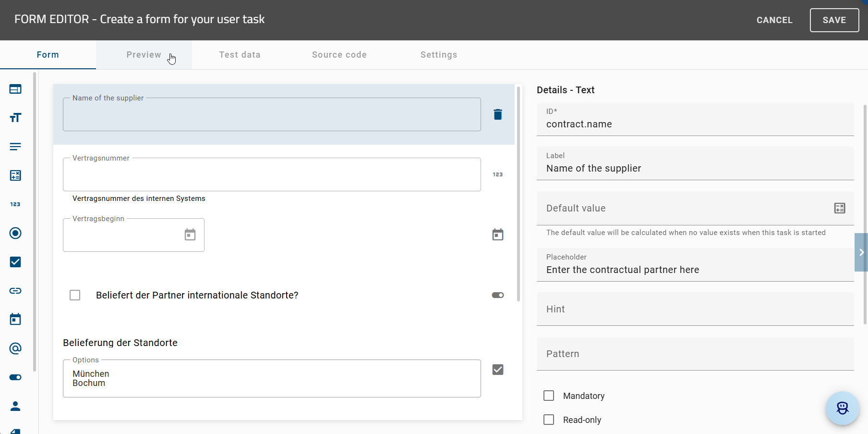Check the Beliefert der Partner internationale Standorte checkbox
This screenshot has height=434, width=868.
tap(75, 295)
